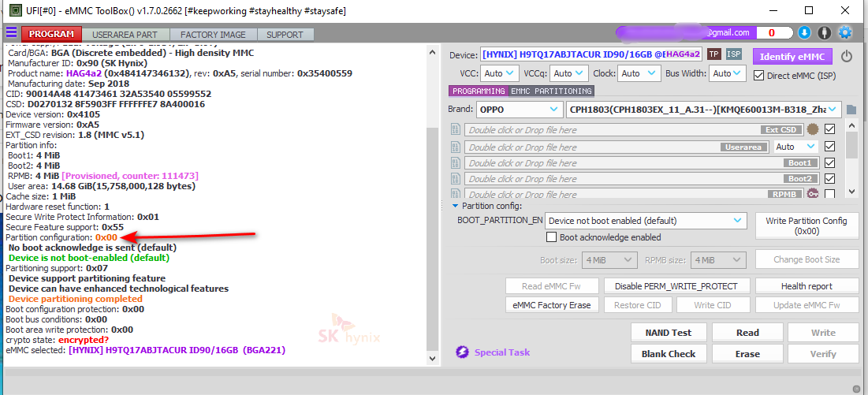The height and width of the screenshot is (395, 868).
Task: Click Disable PERM_WRITE_PROTECT button
Action: point(677,286)
